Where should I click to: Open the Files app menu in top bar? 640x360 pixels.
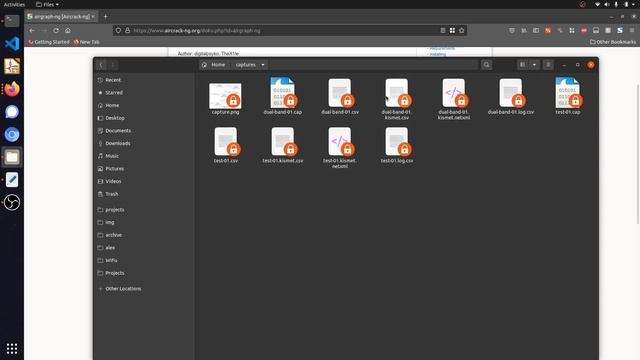point(47,4)
